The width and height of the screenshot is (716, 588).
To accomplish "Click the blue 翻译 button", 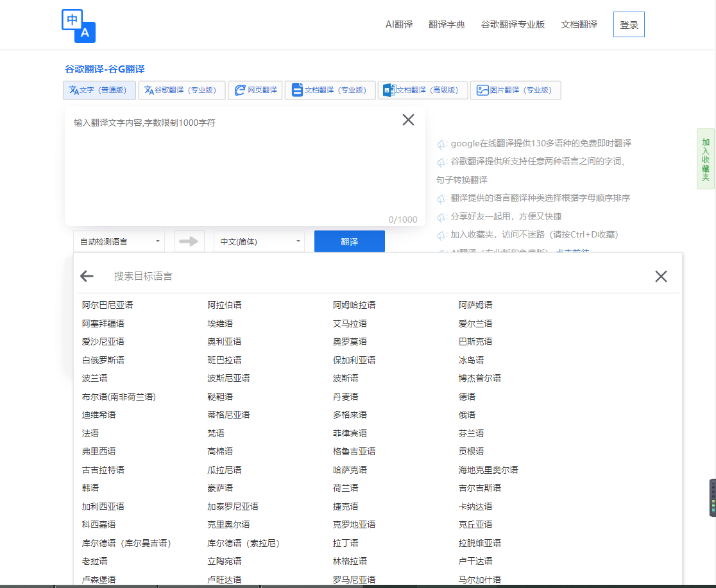I will click(349, 241).
